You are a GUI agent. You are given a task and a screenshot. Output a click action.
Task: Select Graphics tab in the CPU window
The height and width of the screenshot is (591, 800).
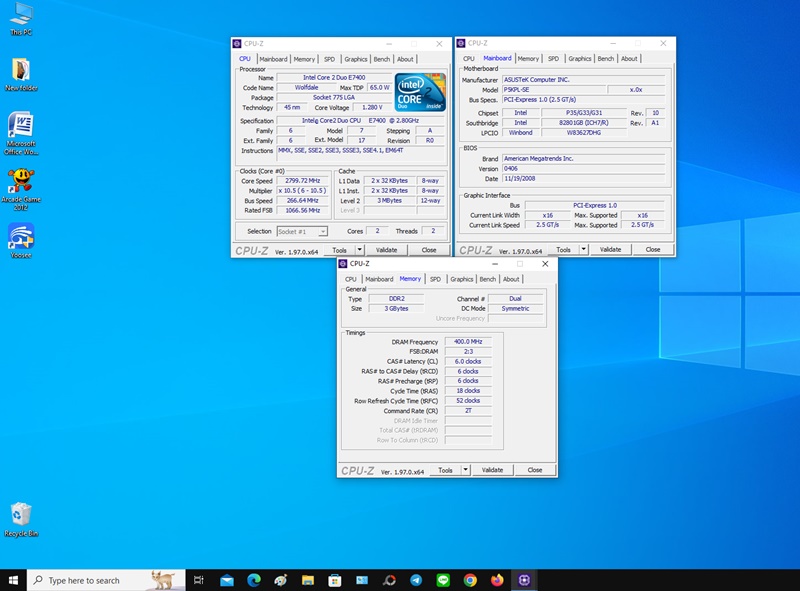(356, 59)
